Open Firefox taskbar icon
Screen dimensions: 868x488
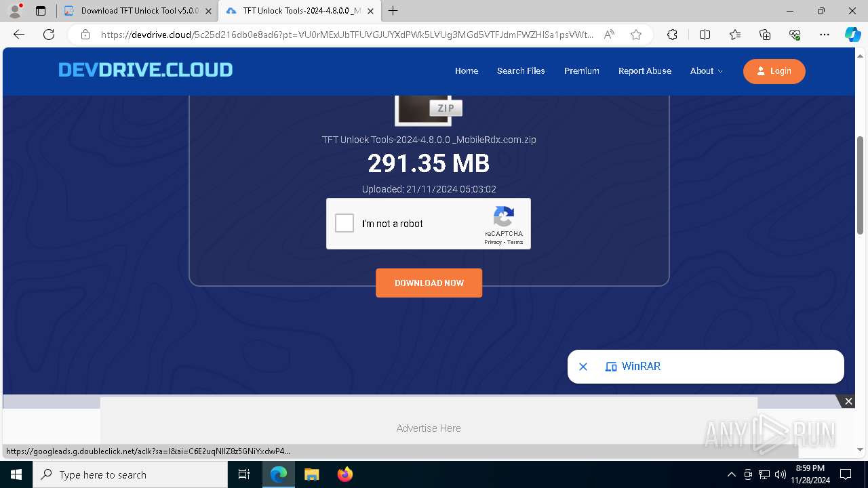(344, 474)
